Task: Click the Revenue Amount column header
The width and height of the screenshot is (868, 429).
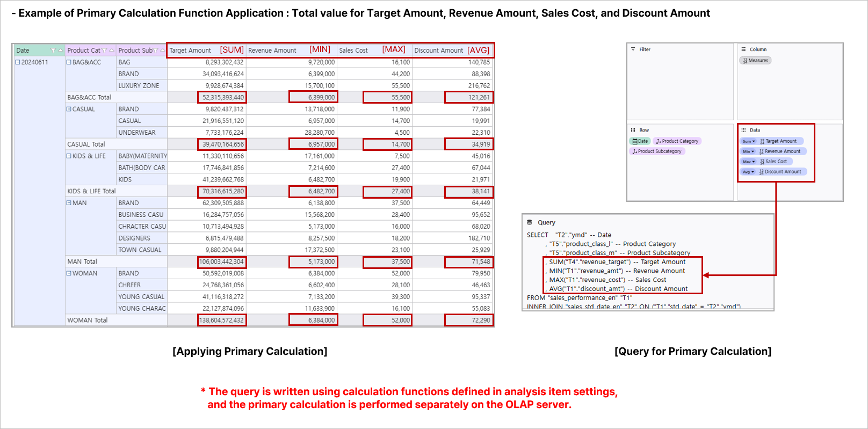Action: [291, 50]
